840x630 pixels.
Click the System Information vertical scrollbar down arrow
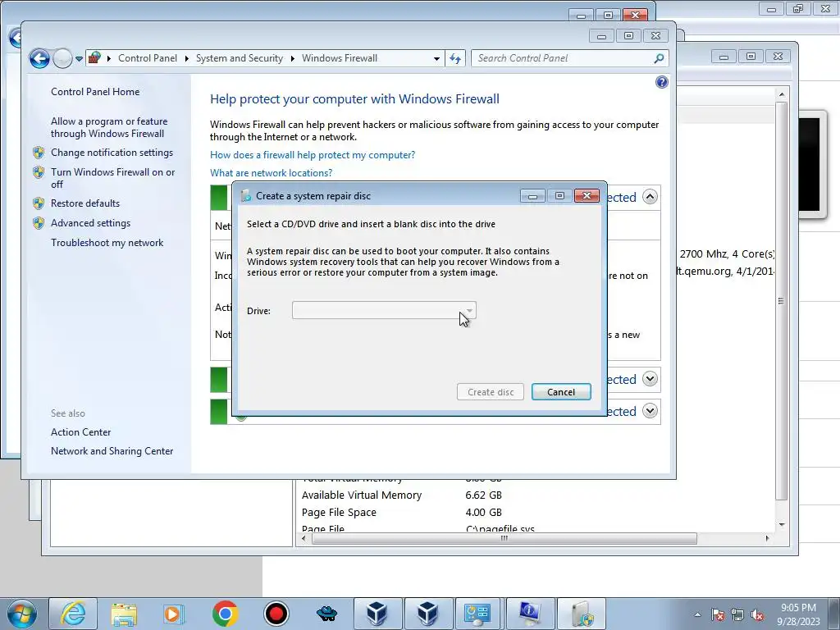(782, 524)
